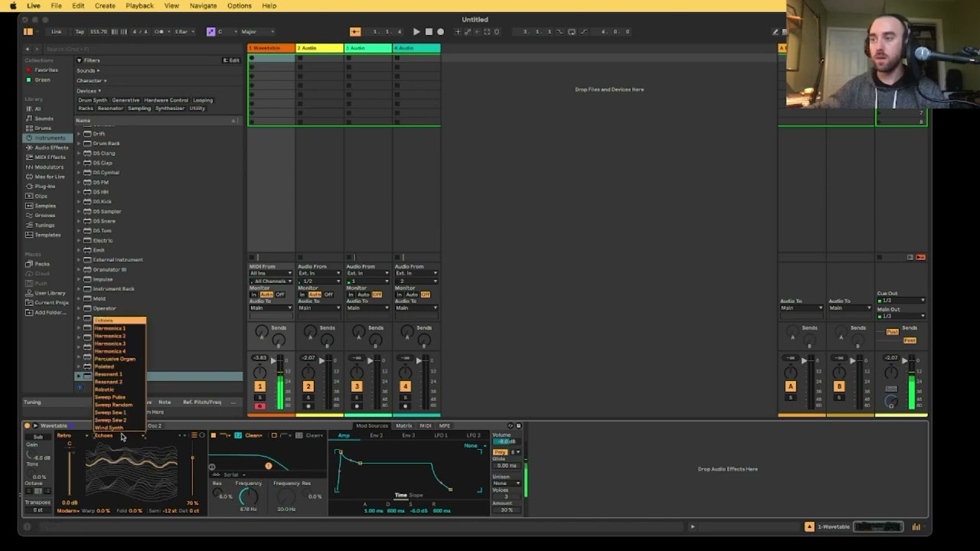Expand the Electric device folder
This screenshot has height=551, width=980.
[x=79, y=240]
